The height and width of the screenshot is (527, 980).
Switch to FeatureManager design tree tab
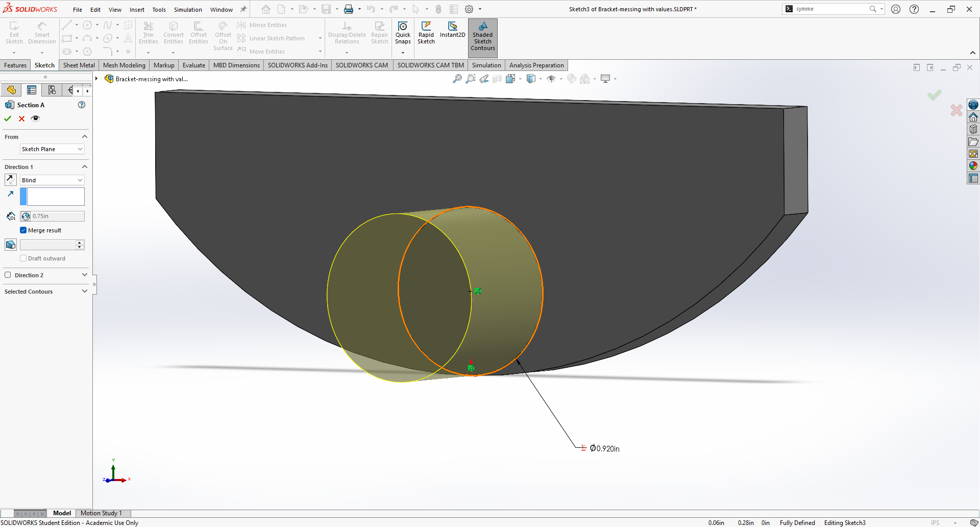point(11,90)
